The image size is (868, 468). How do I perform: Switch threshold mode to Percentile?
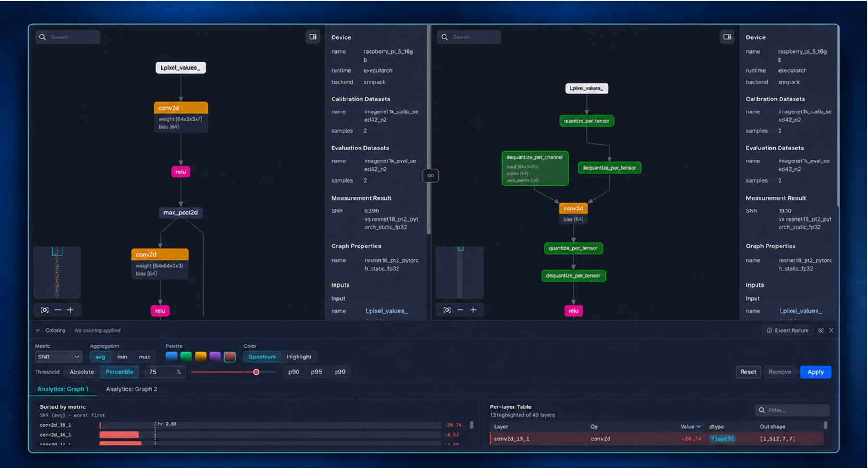click(119, 372)
